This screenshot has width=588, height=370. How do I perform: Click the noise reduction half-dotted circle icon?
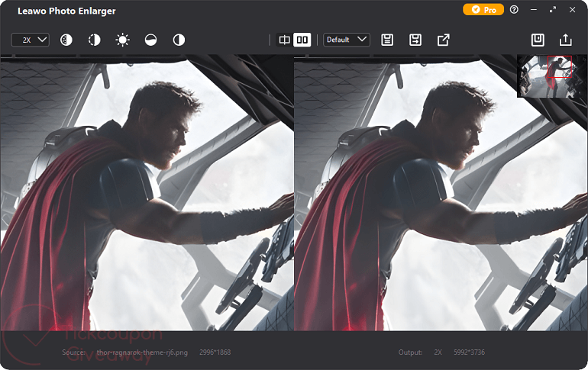click(x=66, y=40)
